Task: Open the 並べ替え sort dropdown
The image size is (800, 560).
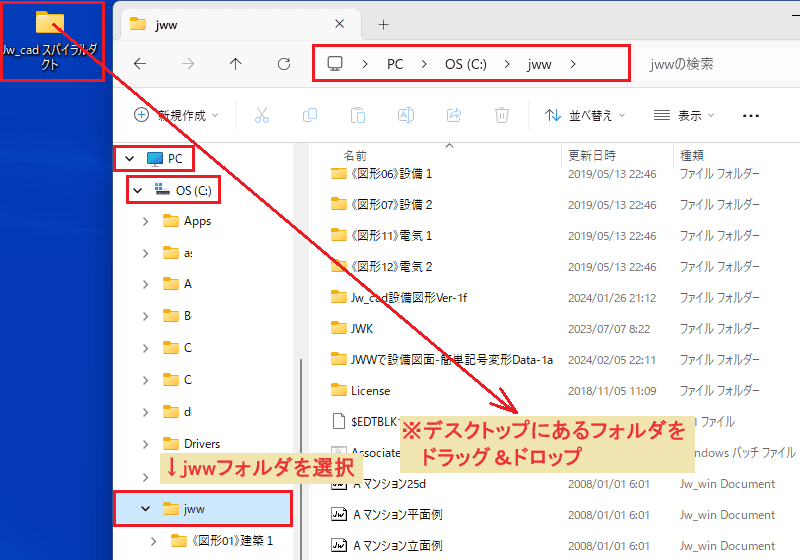Action: [x=584, y=115]
